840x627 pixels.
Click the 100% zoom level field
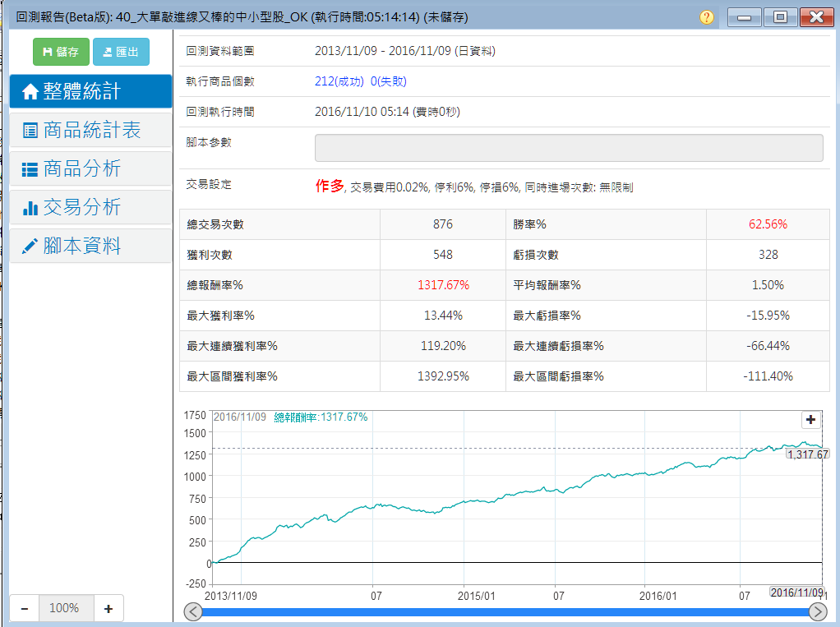coord(64,608)
